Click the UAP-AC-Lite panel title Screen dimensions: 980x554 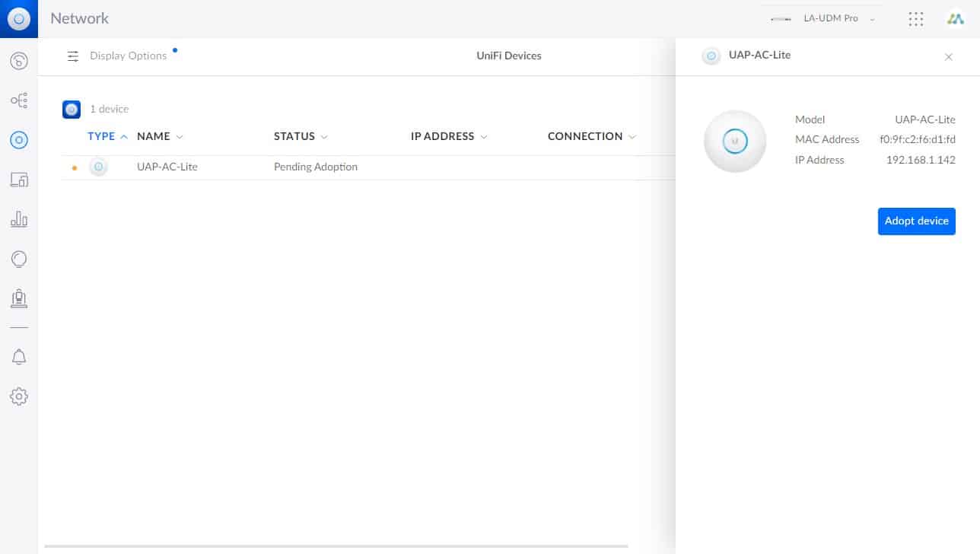pyautogui.click(x=759, y=56)
